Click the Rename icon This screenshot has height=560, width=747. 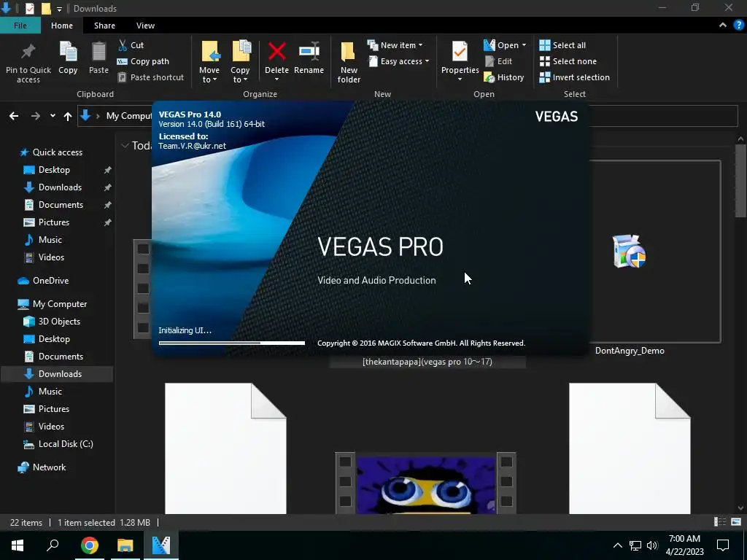pyautogui.click(x=309, y=52)
